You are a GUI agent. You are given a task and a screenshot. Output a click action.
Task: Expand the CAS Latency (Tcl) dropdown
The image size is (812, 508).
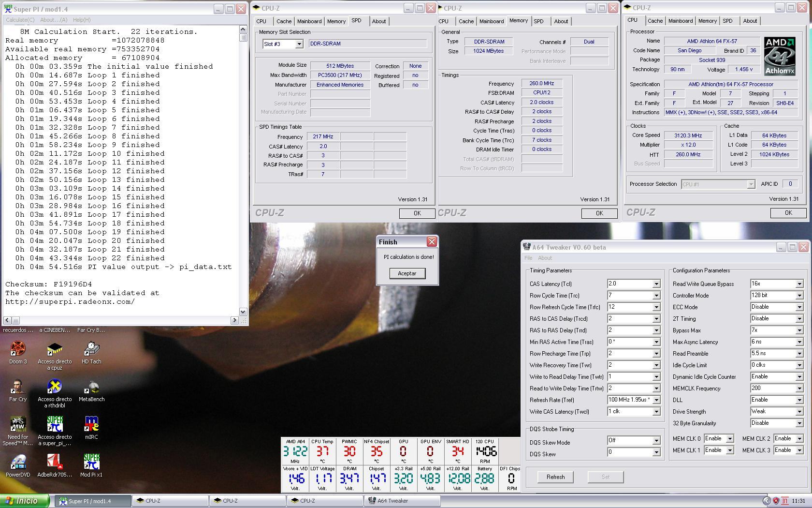(656, 284)
